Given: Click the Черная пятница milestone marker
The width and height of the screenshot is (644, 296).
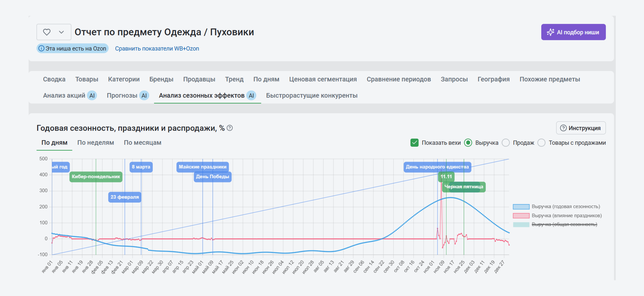Looking at the screenshot, I should (x=463, y=187).
